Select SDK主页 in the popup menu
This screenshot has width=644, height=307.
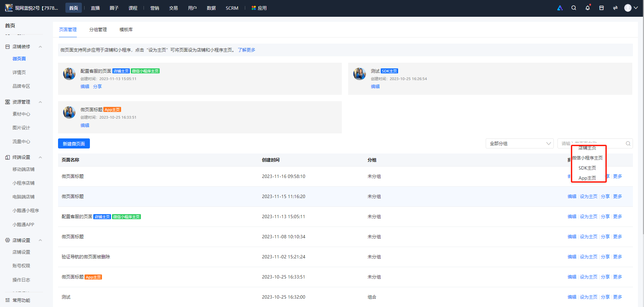pyautogui.click(x=587, y=168)
